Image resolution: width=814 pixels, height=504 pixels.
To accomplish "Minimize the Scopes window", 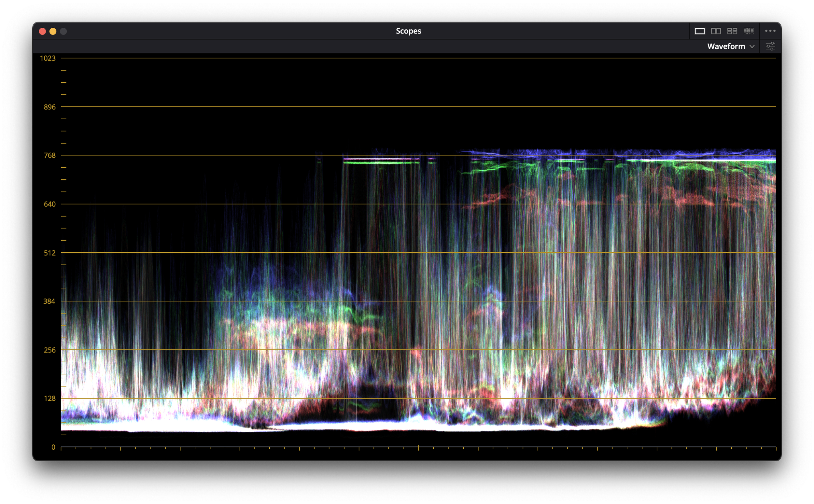I will tap(53, 31).
